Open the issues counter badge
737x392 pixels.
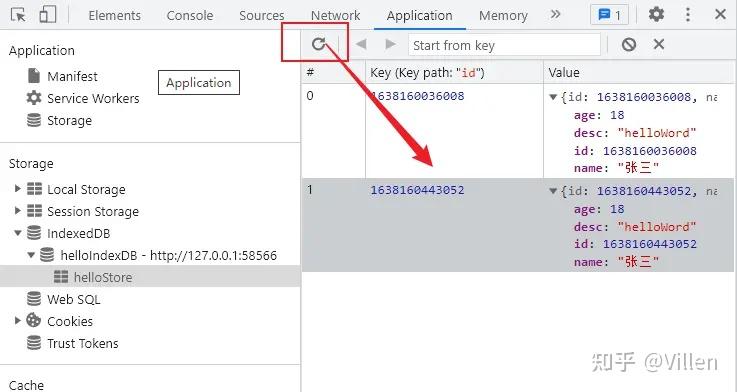tap(609, 15)
